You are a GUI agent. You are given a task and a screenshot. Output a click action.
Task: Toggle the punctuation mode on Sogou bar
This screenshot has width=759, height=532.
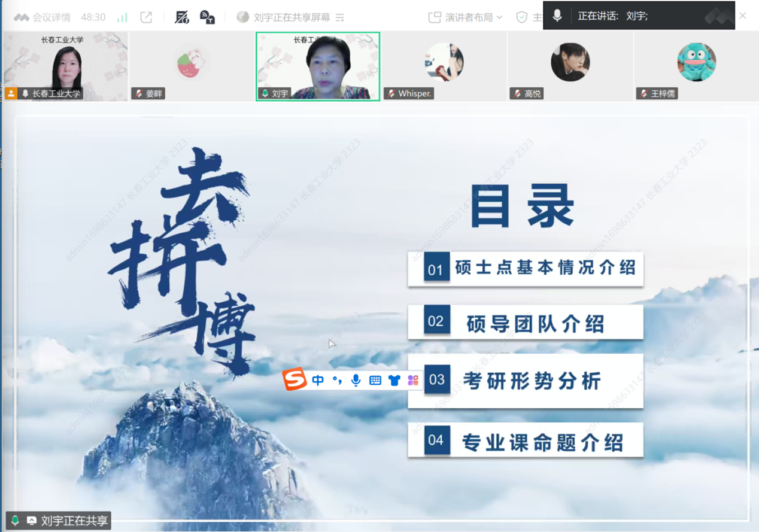337,380
